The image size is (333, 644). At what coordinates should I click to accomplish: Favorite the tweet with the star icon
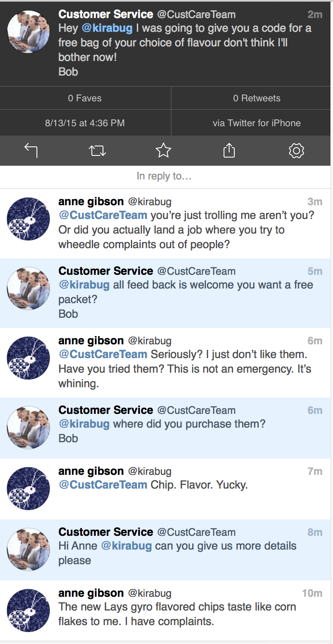click(x=163, y=150)
